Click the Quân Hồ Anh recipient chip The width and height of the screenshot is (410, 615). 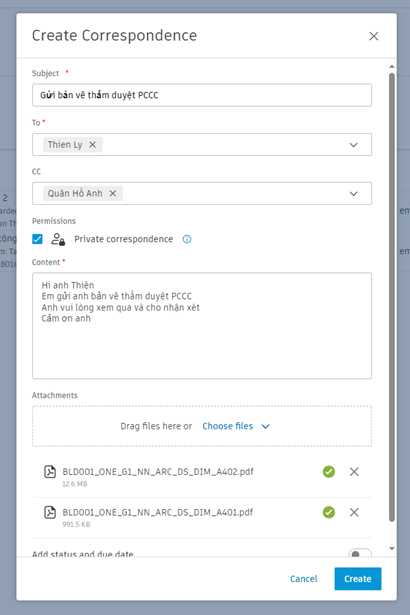tap(82, 193)
